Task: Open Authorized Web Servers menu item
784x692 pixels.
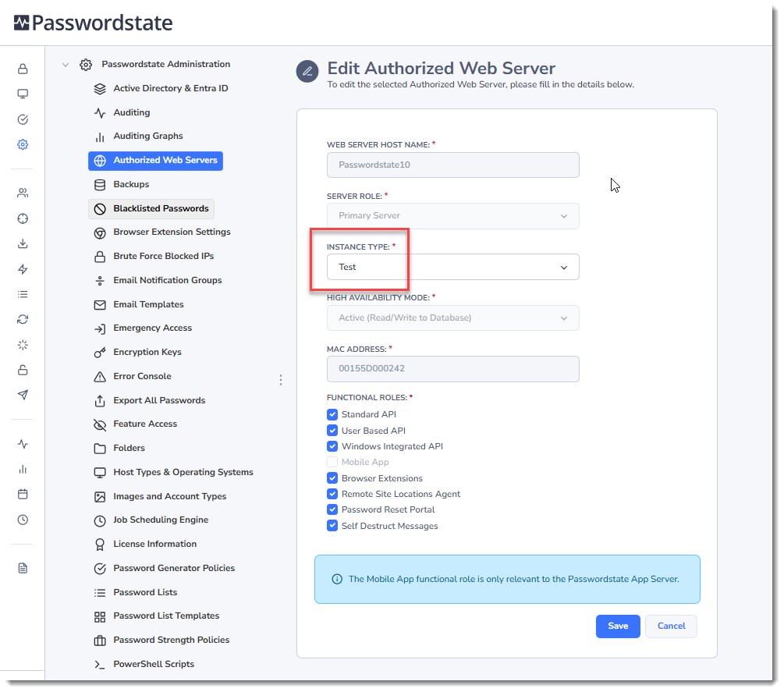Action: tap(155, 161)
